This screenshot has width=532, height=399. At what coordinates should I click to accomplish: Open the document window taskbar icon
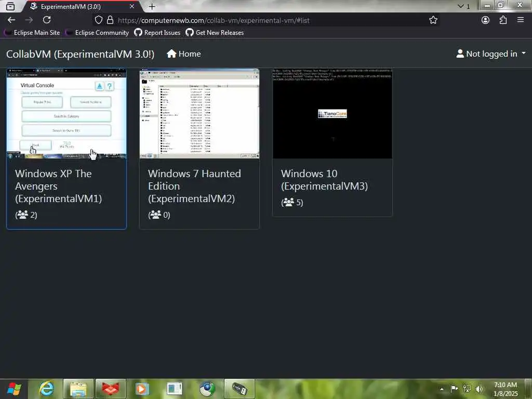(175, 389)
